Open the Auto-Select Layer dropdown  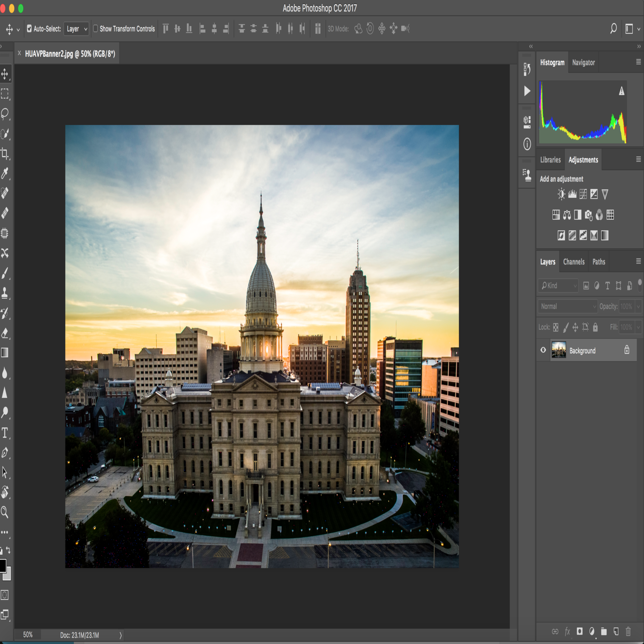[76, 29]
